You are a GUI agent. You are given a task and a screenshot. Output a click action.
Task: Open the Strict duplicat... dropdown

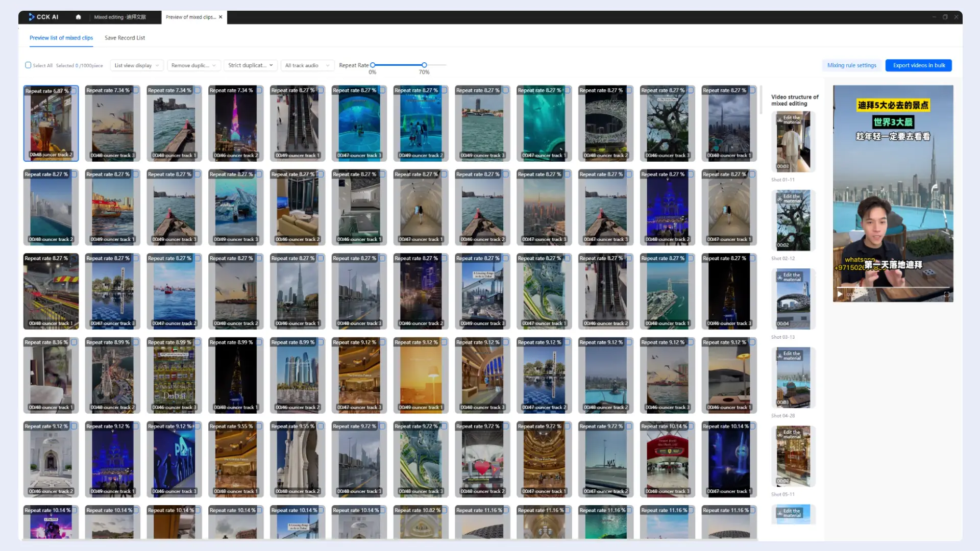tap(251, 65)
